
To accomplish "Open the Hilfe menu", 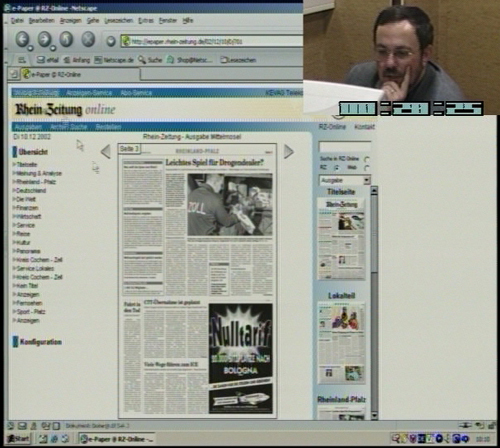I will click(x=188, y=21).
